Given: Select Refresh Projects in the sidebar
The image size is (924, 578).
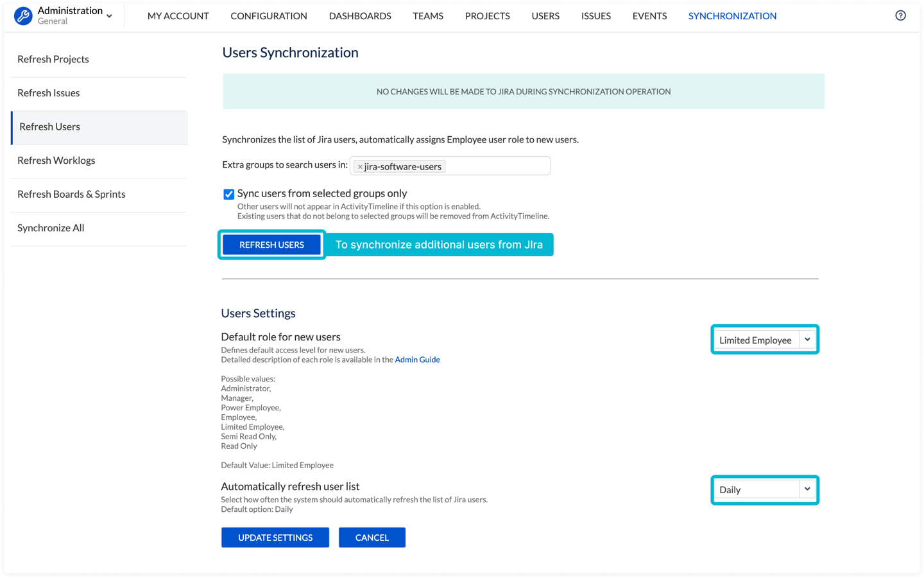Looking at the screenshot, I should coord(53,59).
